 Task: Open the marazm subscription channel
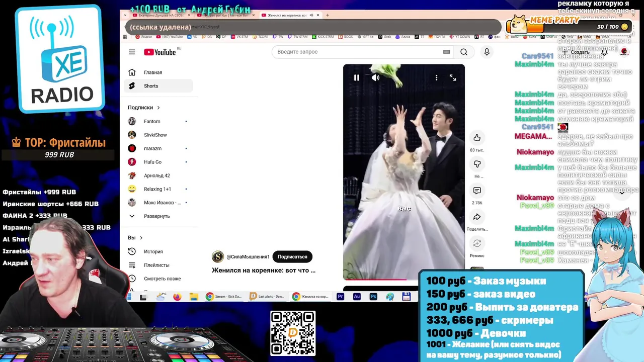click(x=152, y=148)
